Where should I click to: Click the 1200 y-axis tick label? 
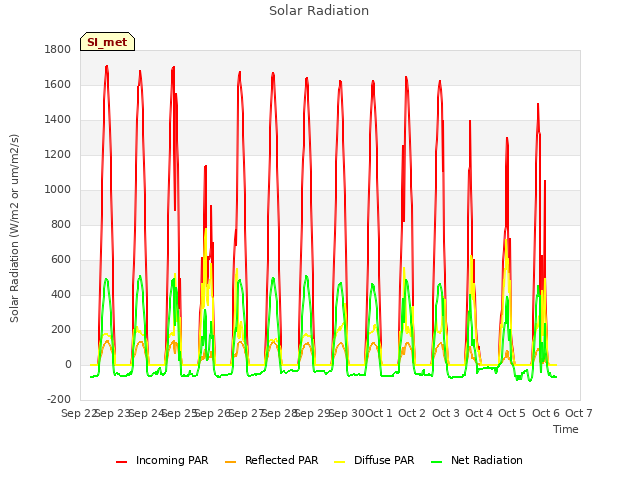58,155
